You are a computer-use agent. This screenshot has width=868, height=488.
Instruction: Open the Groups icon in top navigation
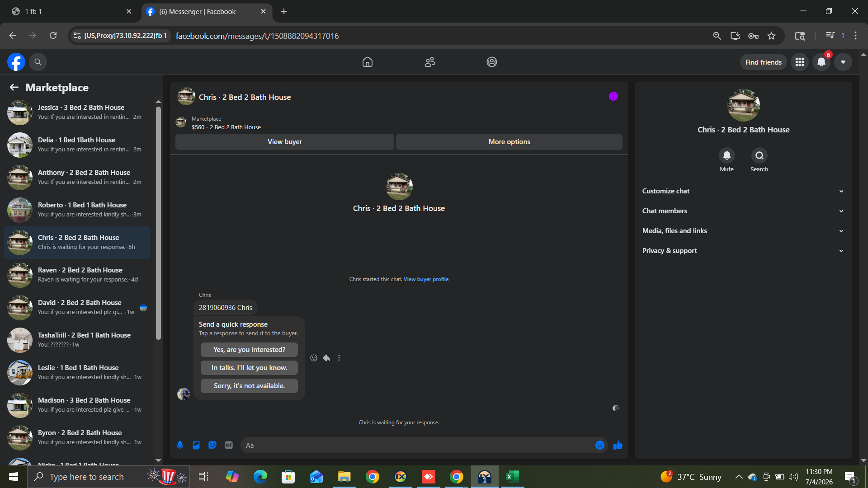(x=492, y=62)
